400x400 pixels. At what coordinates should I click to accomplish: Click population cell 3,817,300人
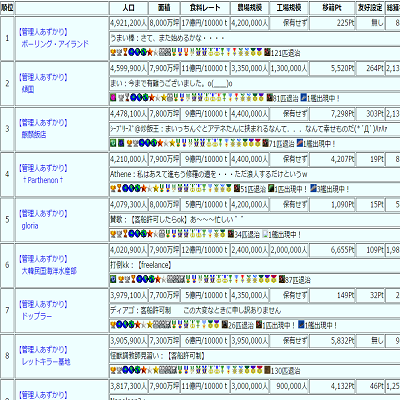pos(128,386)
